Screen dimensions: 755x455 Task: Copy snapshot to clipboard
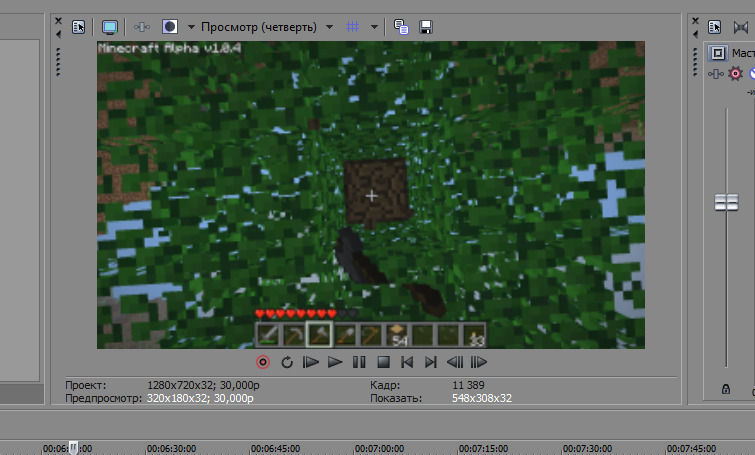[x=401, y=27]
